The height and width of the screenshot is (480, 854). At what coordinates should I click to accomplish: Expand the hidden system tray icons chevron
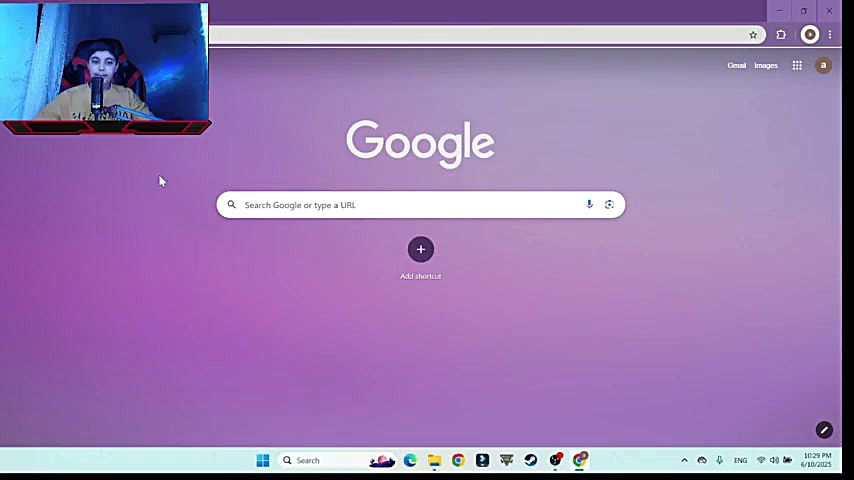coord(684,460)
